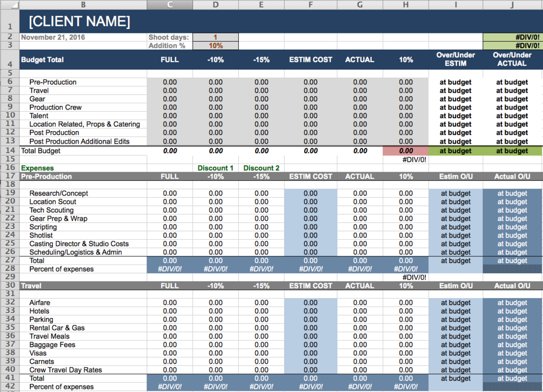Screen dimensions: 543x392
Task: Select the Baggage Fees row label
Action: 52,344
